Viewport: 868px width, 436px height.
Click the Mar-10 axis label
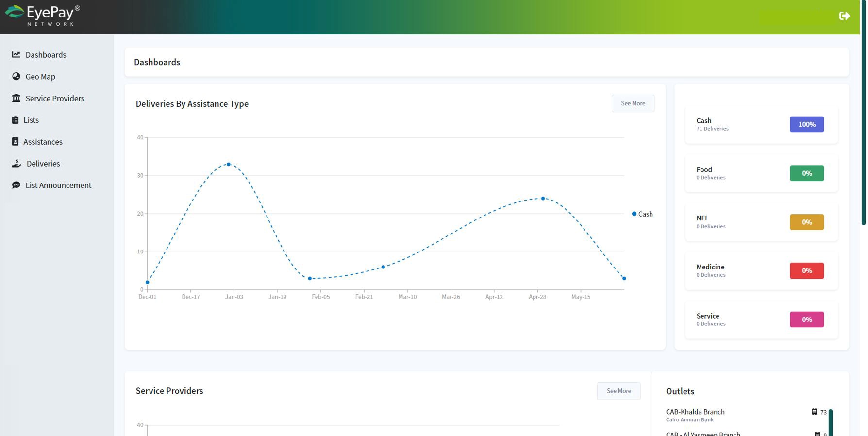[407, 297]
